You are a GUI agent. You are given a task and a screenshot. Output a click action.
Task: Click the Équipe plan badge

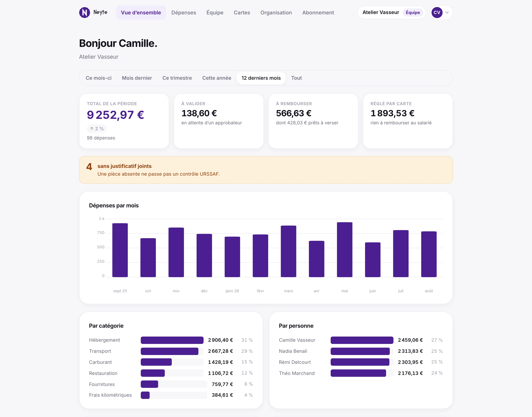(x=413, y=12)
